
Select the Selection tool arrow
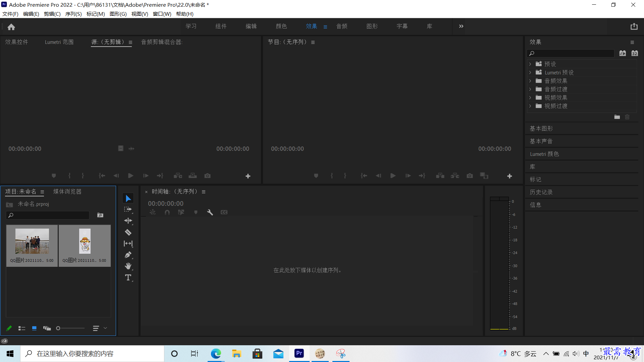(x=128, y=198)
